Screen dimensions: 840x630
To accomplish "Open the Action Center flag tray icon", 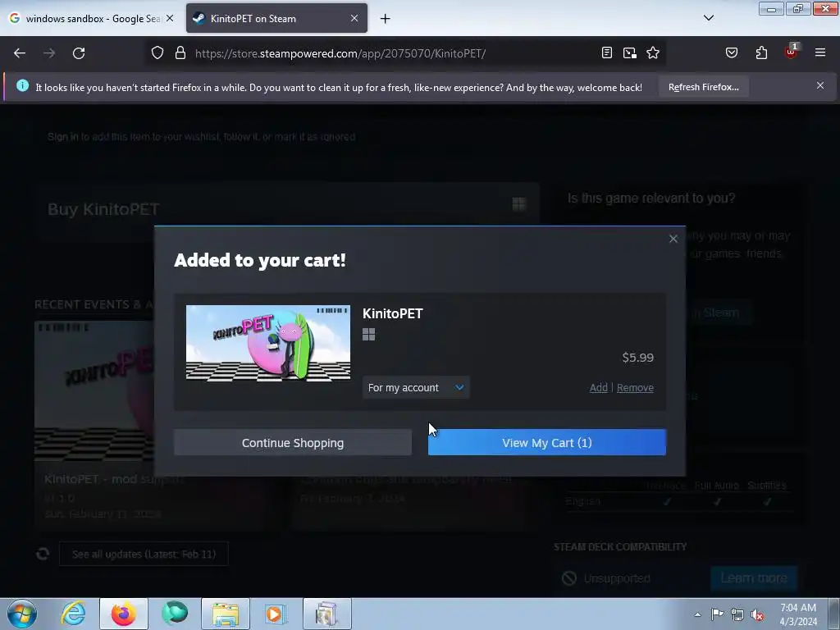I will pyautogui.click(x=717, y=614).
